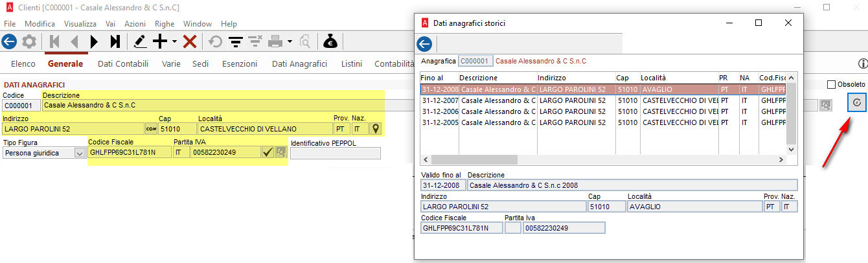Viewport: 868px width, 263px height.
Task: Click the AVAGLIO Località field in history window
Action: [x=694, y=207]
